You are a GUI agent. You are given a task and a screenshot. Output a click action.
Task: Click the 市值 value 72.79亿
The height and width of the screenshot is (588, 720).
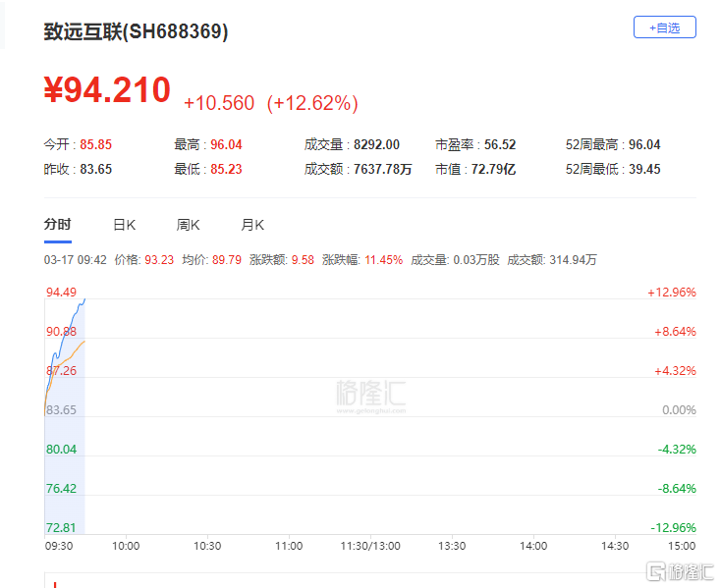(494, 169)
